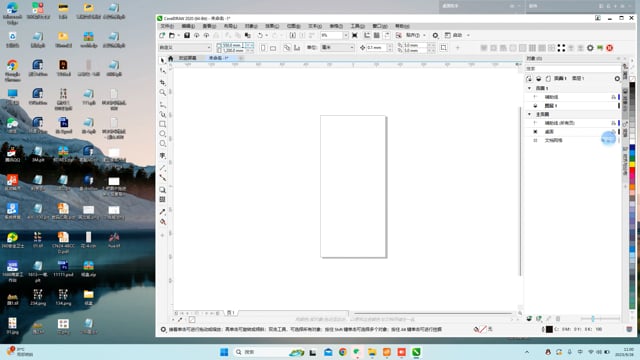This screenshot has width=640, height=360.
Task: Expand the Open button dropdown arrow
Action: [x=178, y=36]
